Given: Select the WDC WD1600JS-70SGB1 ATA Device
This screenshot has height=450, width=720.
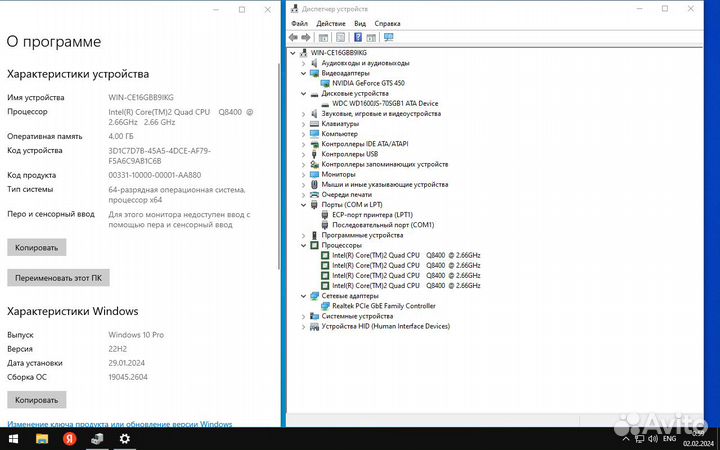Looking at the screenshot, I should coord(385,103).
